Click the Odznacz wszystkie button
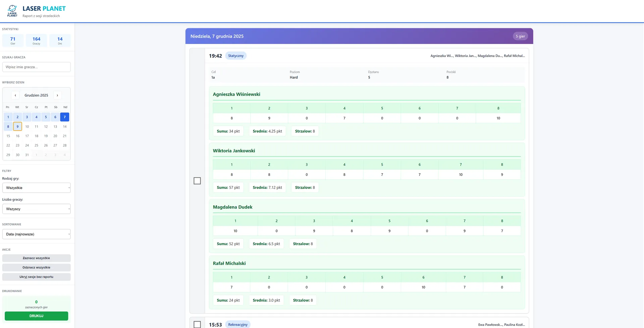 [x=36, y=268]
